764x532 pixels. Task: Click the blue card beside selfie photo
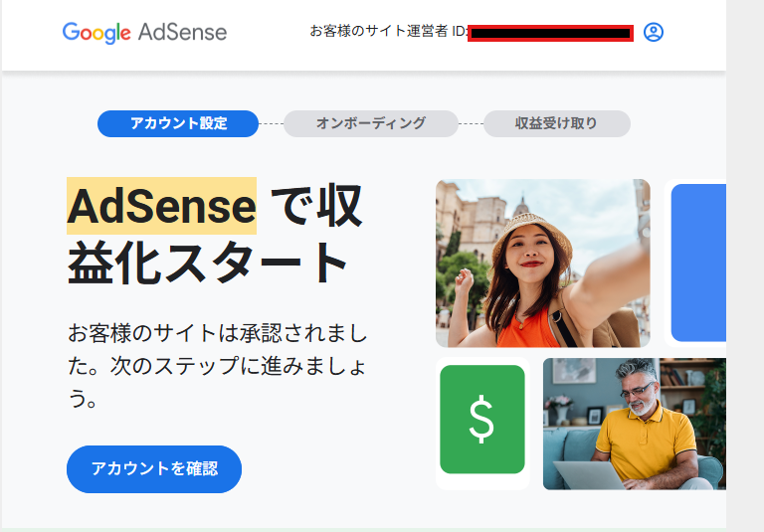[x=698, y=264]
